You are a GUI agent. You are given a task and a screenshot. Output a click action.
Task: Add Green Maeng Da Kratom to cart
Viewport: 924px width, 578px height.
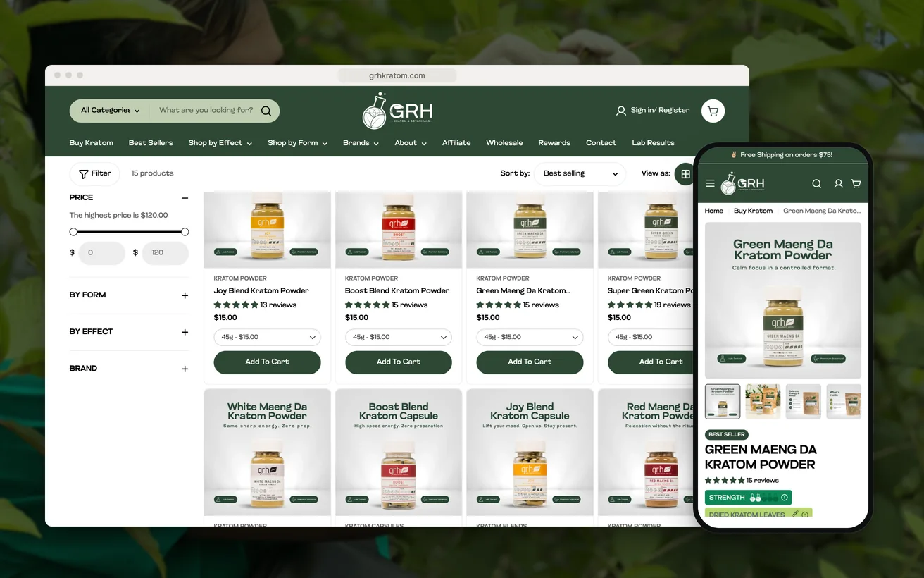point(530,362)
